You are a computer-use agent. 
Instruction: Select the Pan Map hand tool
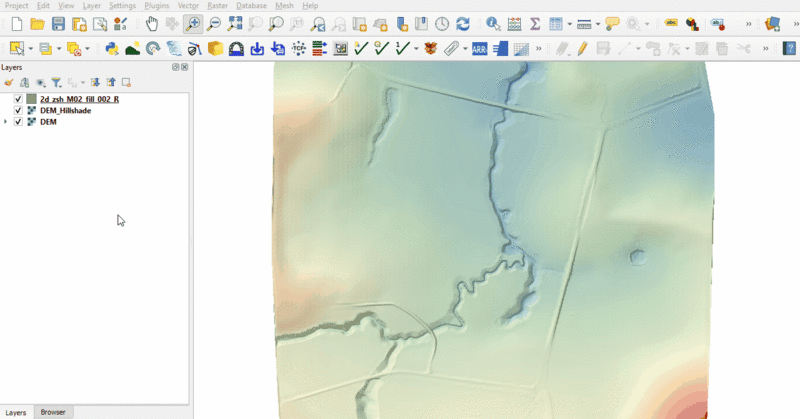pos(151,23)
